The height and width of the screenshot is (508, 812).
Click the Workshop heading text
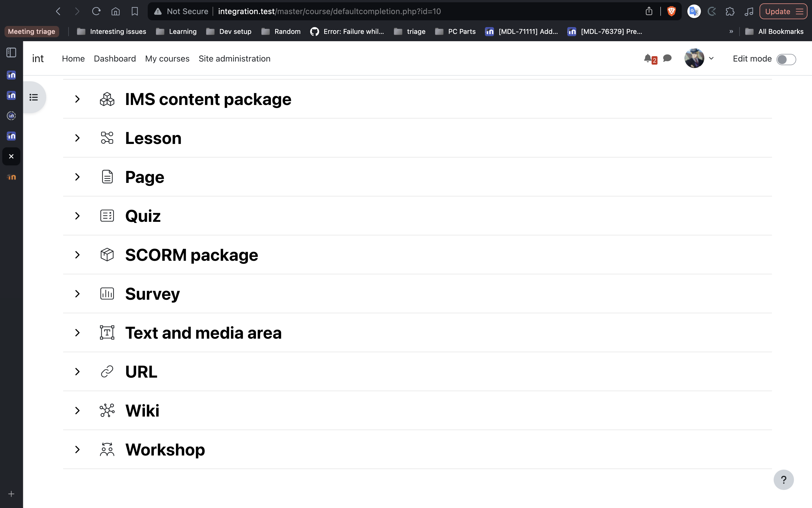click(x=165, y=450)
